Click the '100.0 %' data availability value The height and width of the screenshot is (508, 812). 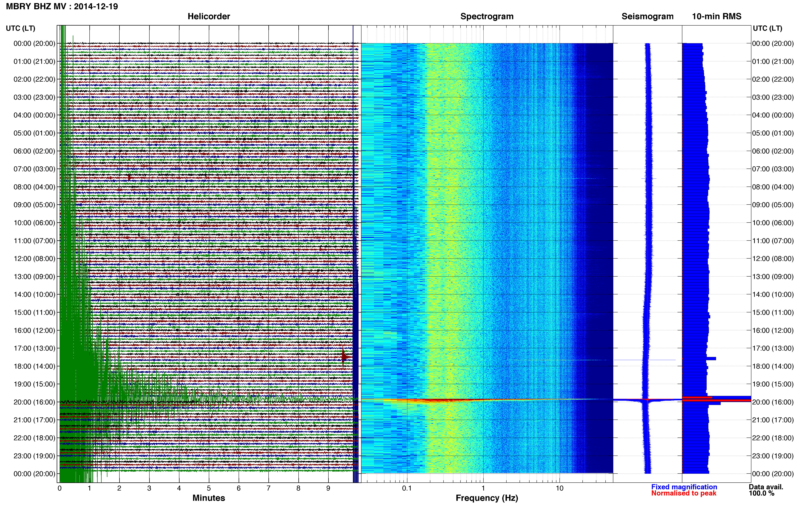(x=761, y=493)
